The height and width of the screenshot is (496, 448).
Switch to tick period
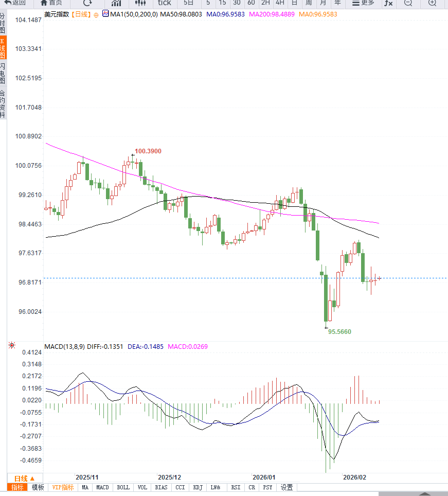(164, 3)
